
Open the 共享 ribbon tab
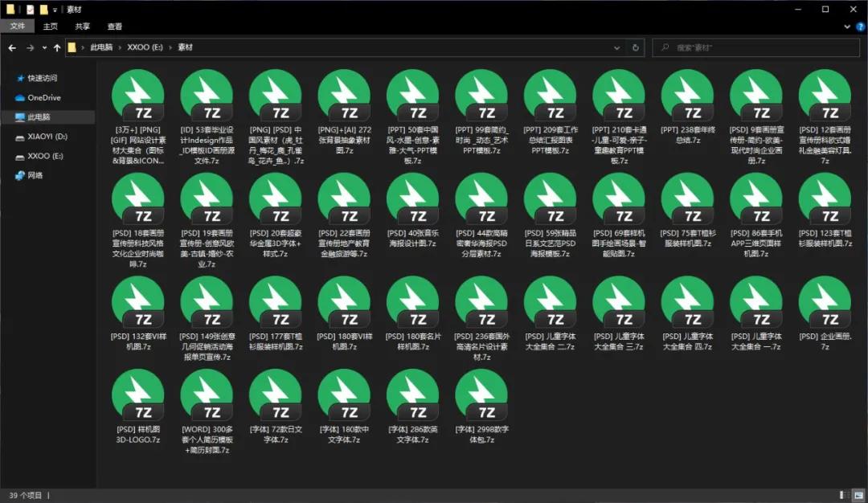[83, 27]
